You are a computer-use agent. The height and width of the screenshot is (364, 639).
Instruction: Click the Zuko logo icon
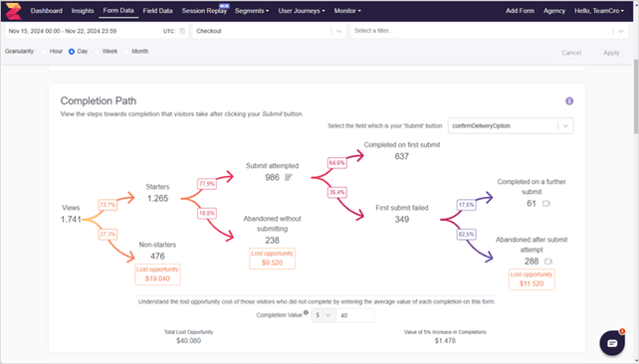tap(14, 11)
